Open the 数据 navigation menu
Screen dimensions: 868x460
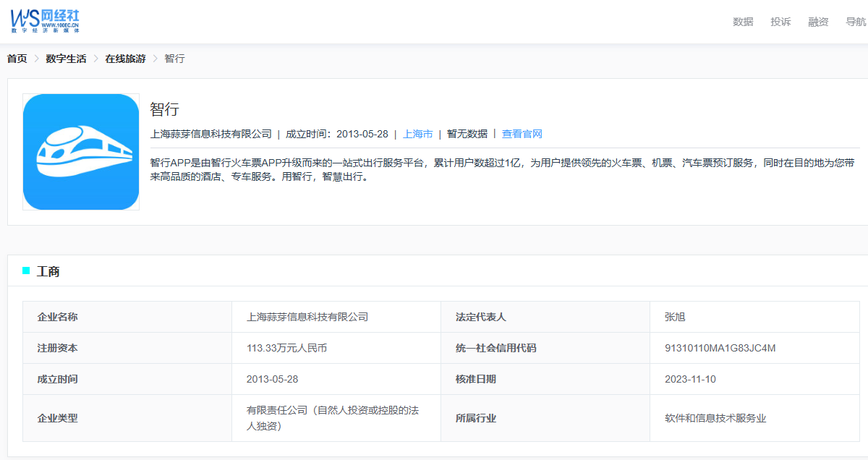(x=743, y=22)
